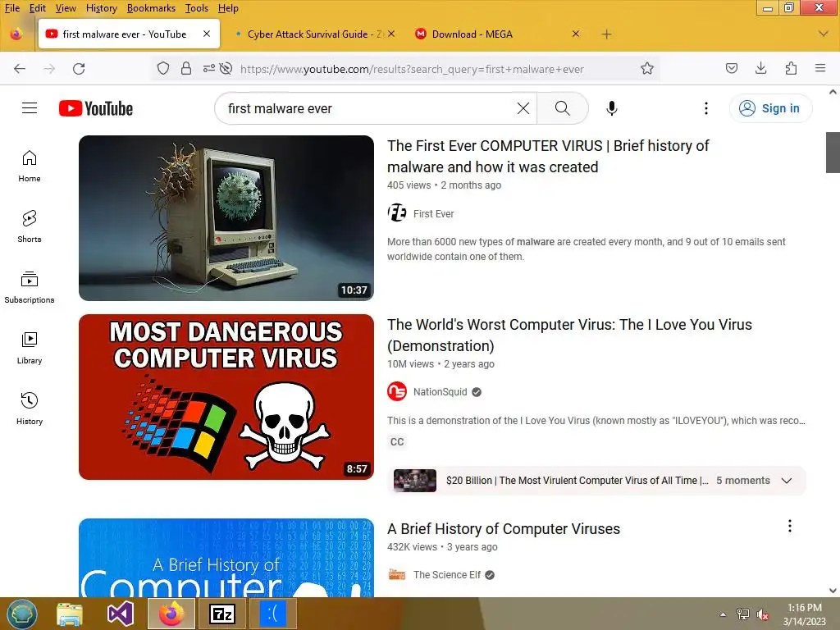Open new tab with plus button
This screenshot has height=630, width=840.
606,34
